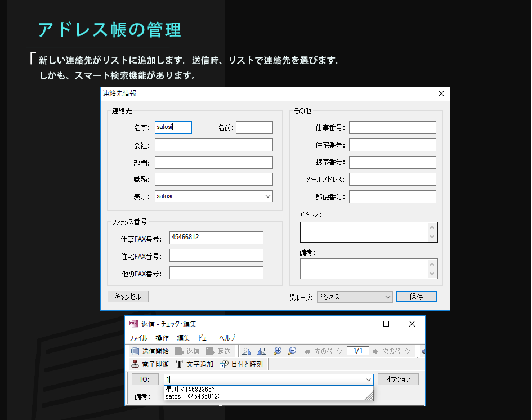Maximize the 返信 window
This screenshot has height=420, width=532.
[x=386, y=324]
